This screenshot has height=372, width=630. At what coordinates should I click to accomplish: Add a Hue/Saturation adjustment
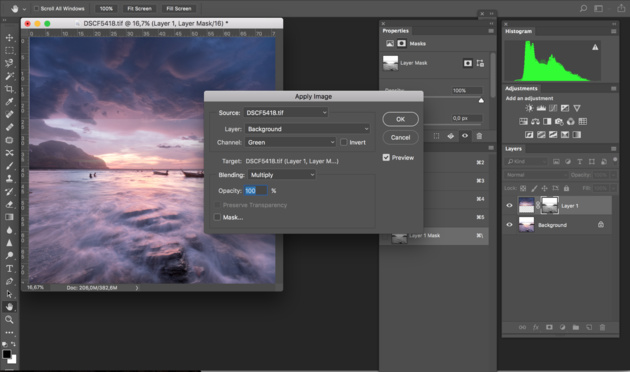523,121
